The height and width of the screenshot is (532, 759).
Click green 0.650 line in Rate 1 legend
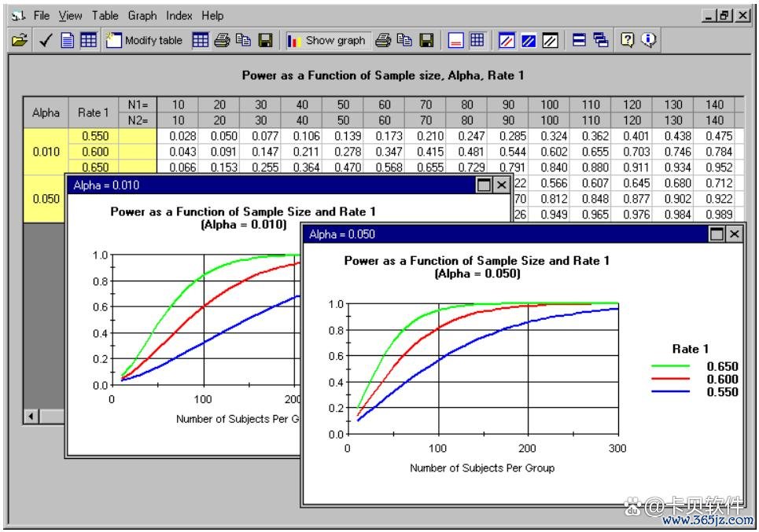tap(670, 366)
